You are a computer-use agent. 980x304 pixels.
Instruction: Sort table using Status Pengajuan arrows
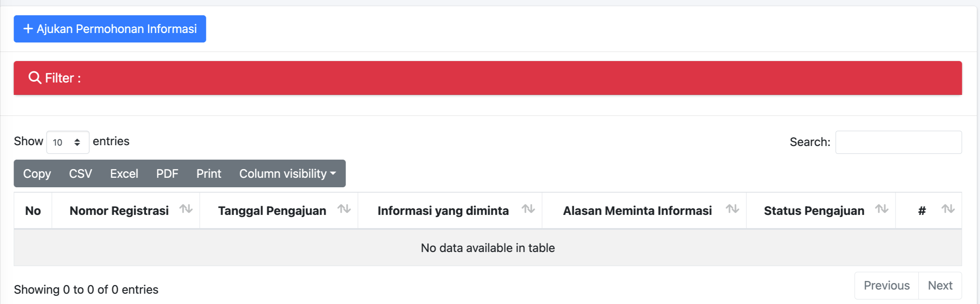click(882, 209)
